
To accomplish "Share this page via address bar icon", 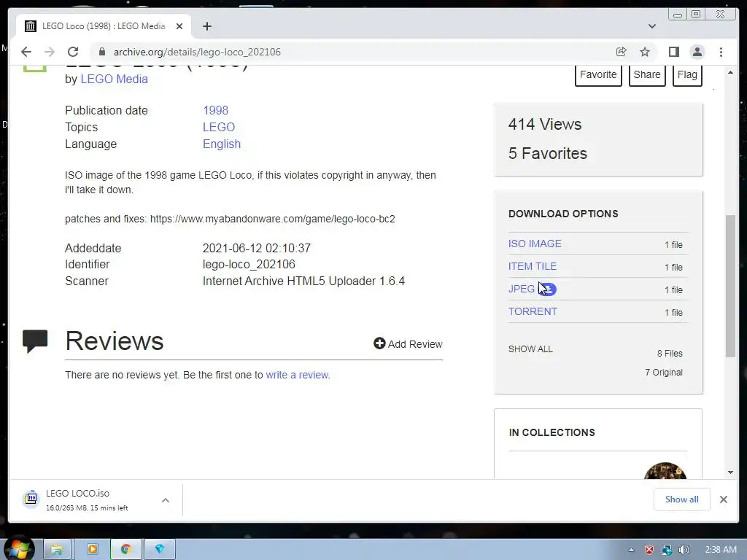I will pos(622,52).
